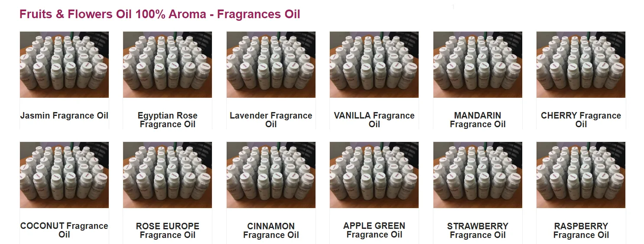Follow the Lavender Fragrance Oil text link
The height and width of the screenshot is (244, 644).
coord(271,120)
